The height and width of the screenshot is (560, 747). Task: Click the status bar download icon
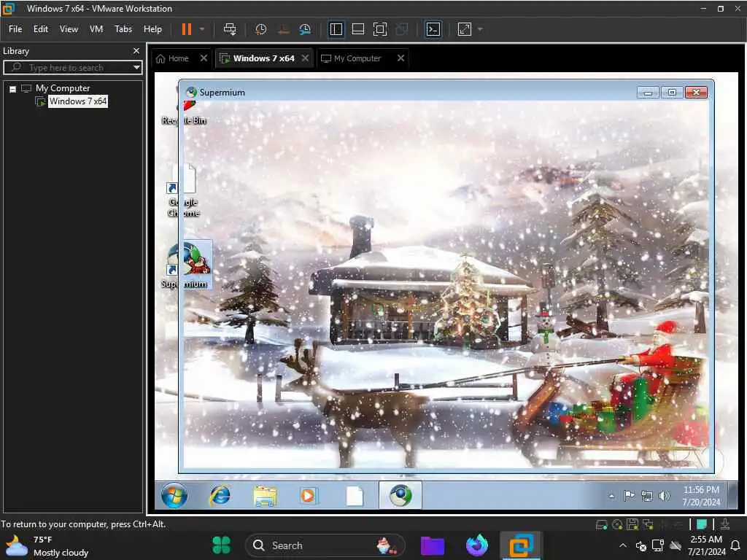725,524
